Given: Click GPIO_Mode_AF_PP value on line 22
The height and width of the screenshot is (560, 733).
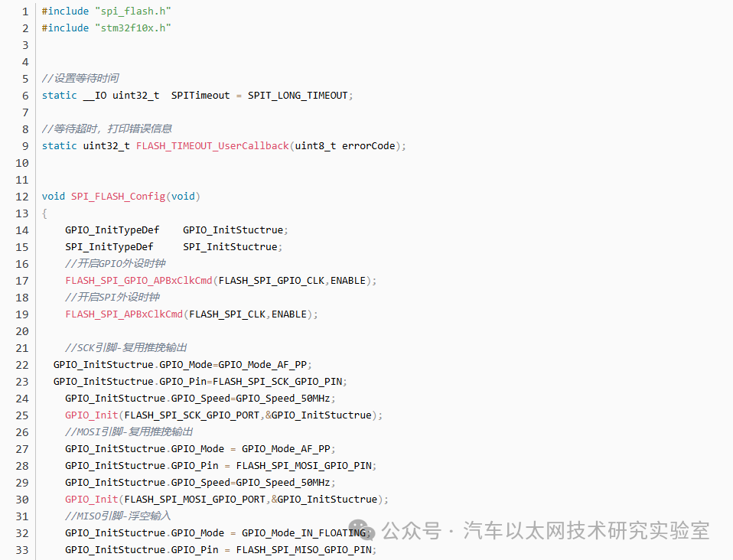Looking at the screenshot, I should tap(262, 365).
